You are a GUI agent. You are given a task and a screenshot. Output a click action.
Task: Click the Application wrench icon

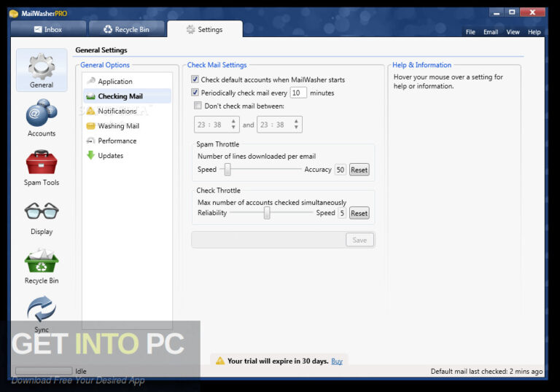(x=90, y=81)
